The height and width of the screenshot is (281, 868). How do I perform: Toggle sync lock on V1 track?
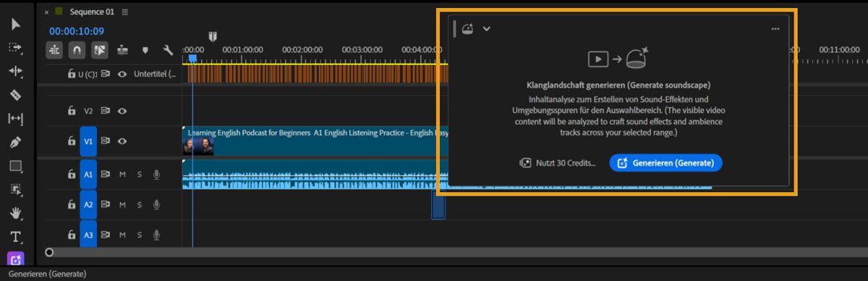point(106,141)
